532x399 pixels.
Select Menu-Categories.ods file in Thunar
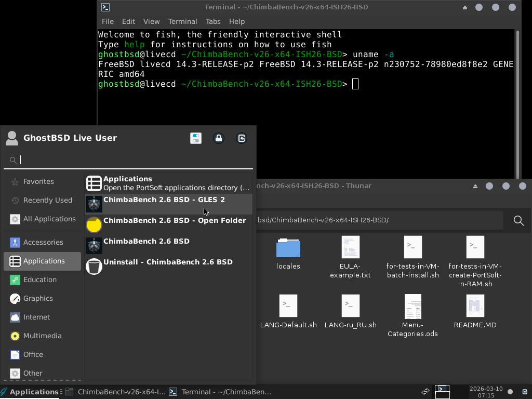413,316
